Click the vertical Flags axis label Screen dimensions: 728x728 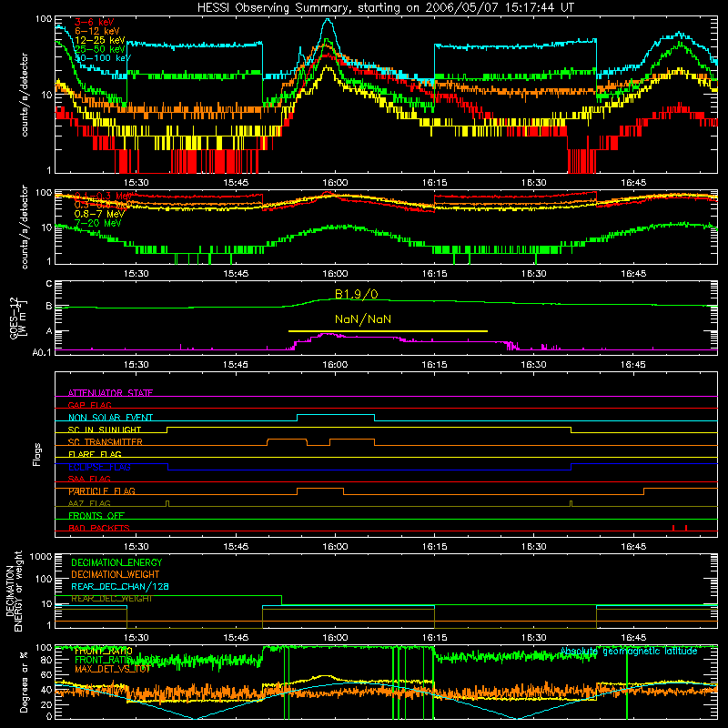(36, 454)
